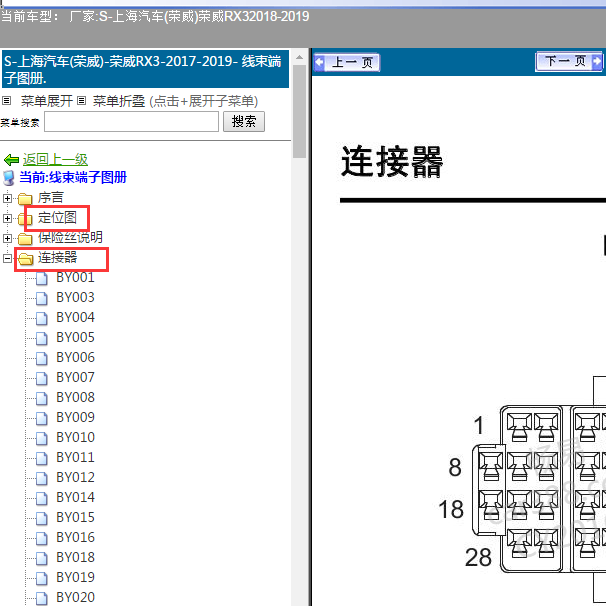
Task: Select the 定位图 folder label
Action: 57,218
